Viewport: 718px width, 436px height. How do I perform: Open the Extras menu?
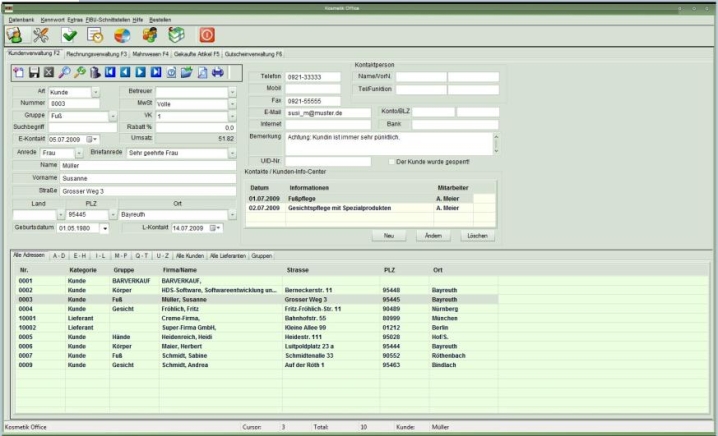[x=70, y=19]
